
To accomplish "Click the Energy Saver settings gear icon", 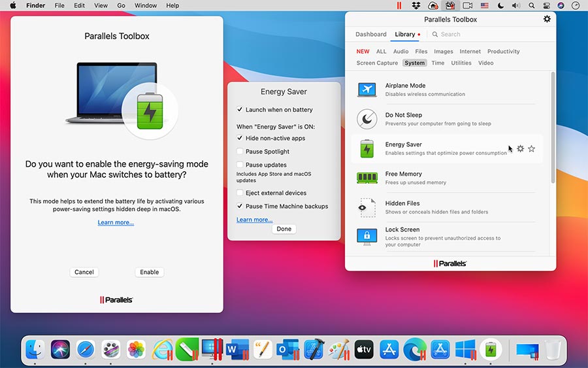I will [520, 149].
